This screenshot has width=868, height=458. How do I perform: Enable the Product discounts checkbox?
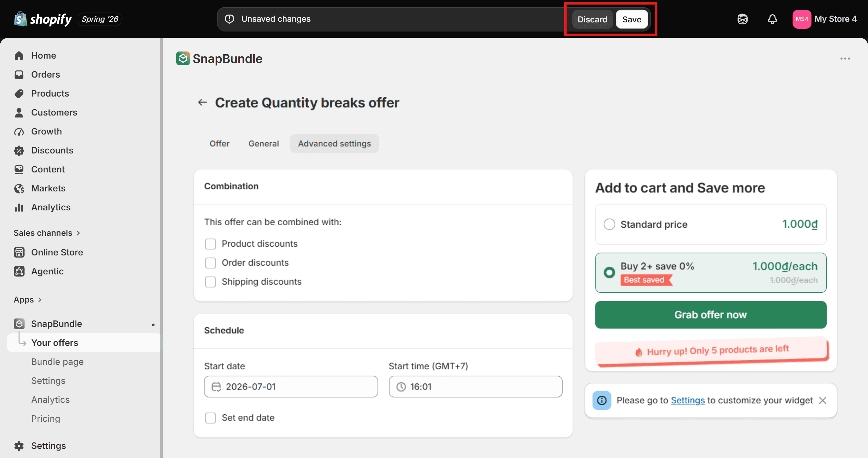coord(210,244)
